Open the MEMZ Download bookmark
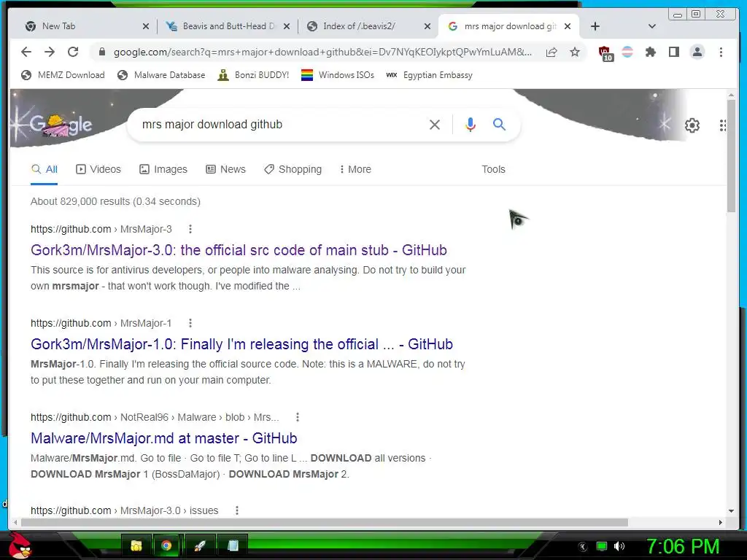 pyautogui.click(x=63, y=75)
